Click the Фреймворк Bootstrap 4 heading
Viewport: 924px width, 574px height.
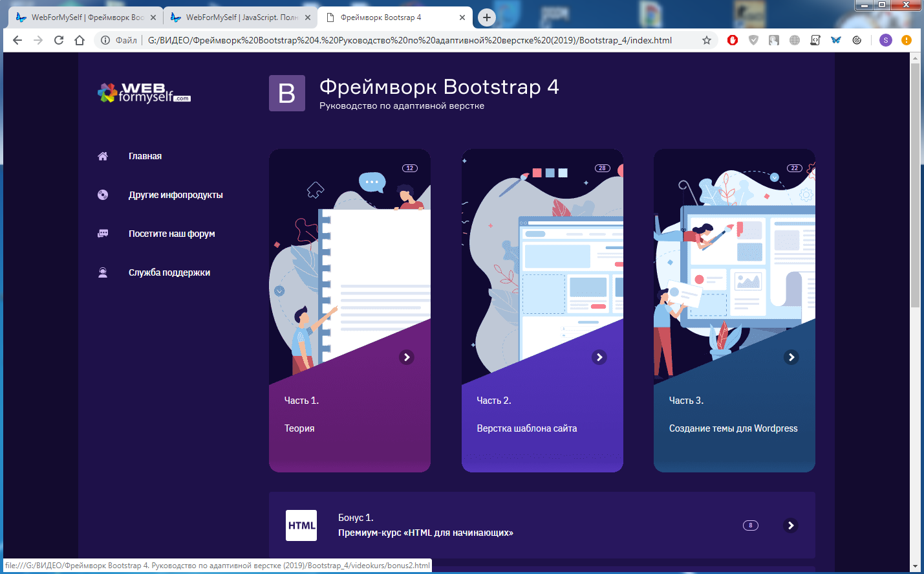tap(439, 87)
